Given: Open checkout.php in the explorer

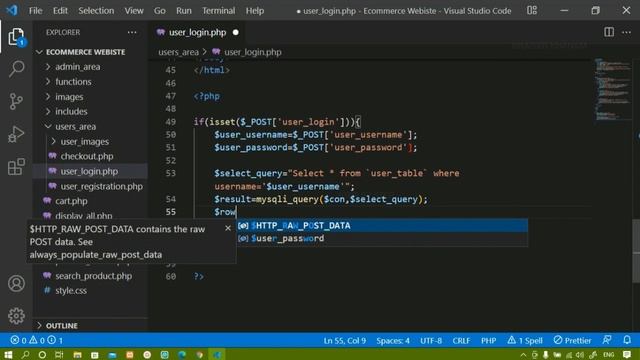Looking at the screenshot, I should point(87,156).
